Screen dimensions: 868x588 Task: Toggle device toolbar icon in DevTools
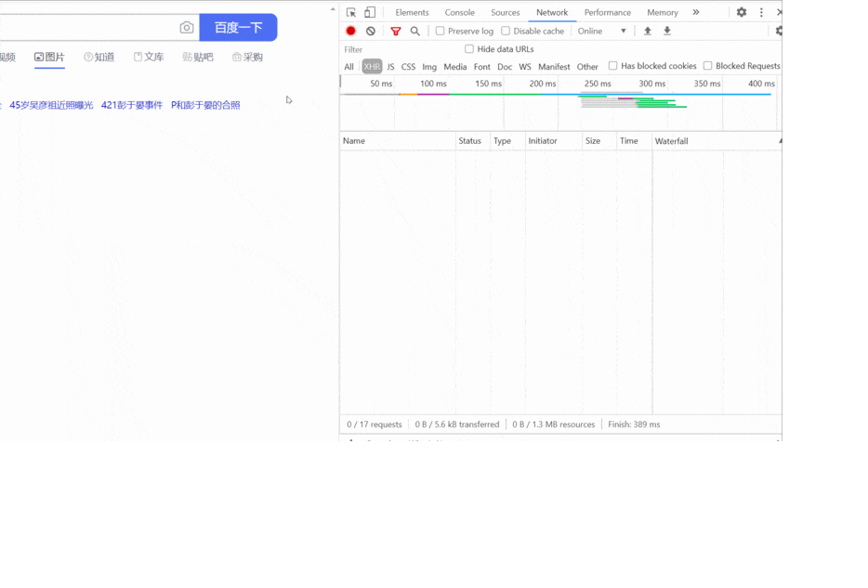point(370,12)
